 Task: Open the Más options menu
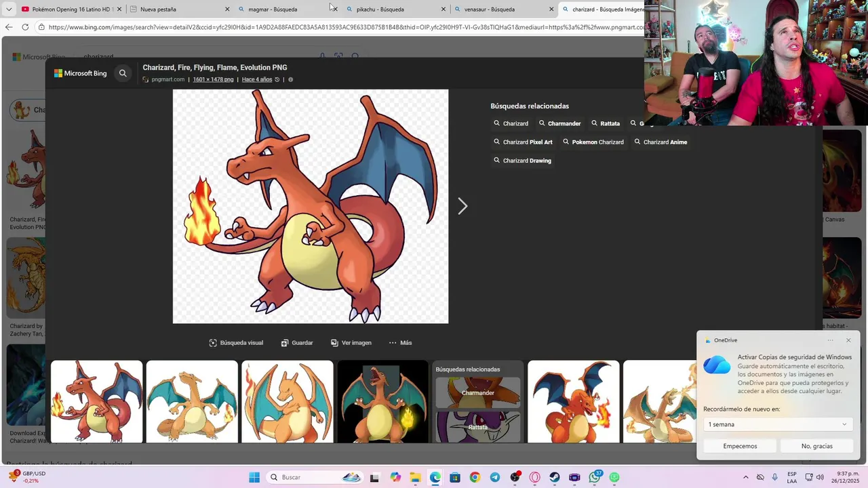pos(400,343)
